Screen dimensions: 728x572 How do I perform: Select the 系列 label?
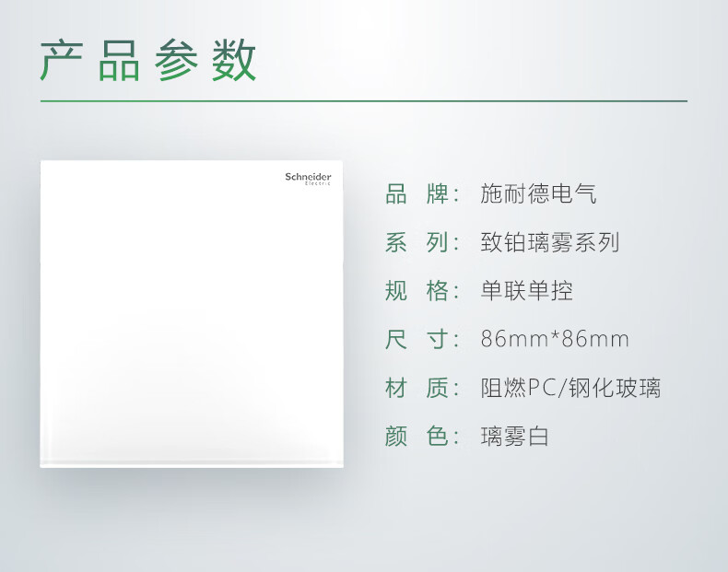tap(422, 242)
